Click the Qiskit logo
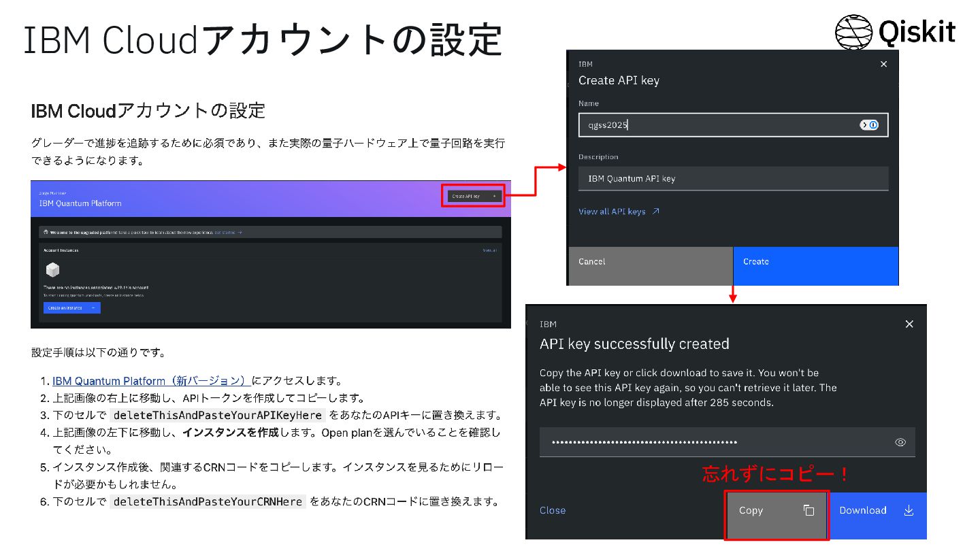This screenshot has height=551, width=980. pyautogui.click(x=895, y=32)
